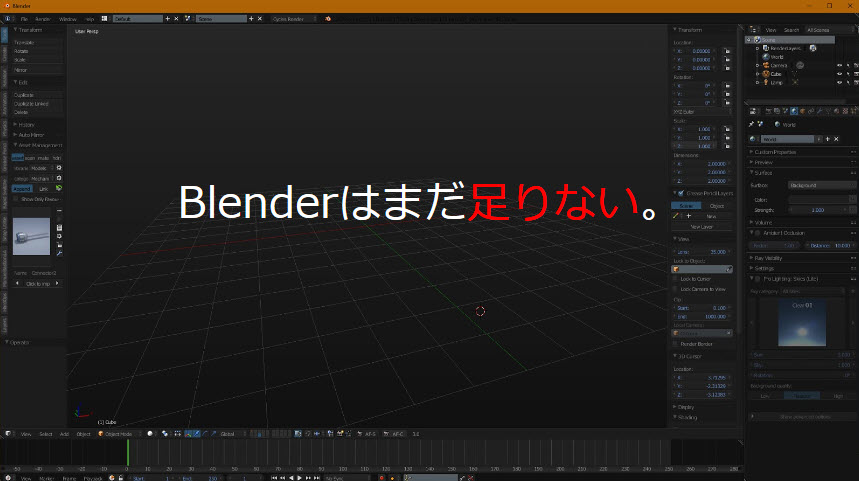Click the Blender logo info editor icon

click(328, 19)
